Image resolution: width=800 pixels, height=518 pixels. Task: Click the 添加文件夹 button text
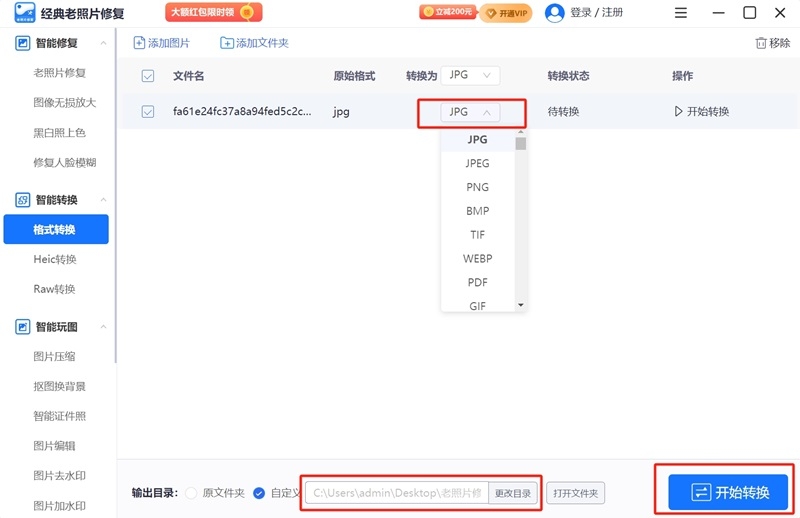[262, 43]
